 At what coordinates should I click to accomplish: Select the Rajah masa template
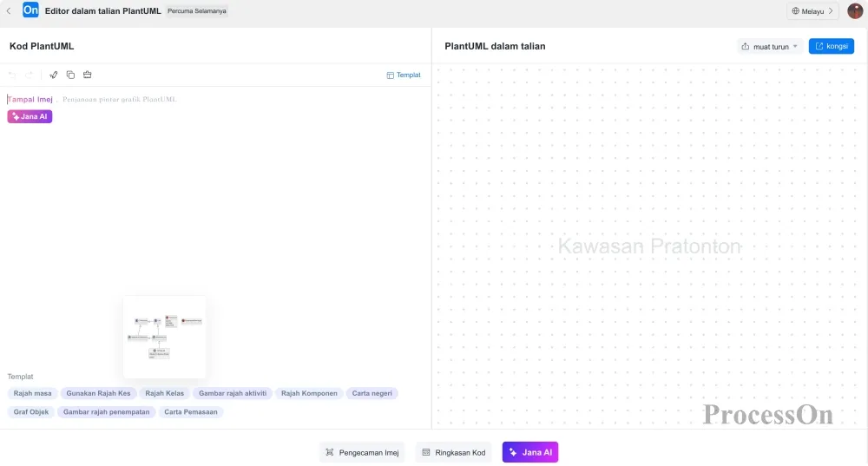[33, 393]
